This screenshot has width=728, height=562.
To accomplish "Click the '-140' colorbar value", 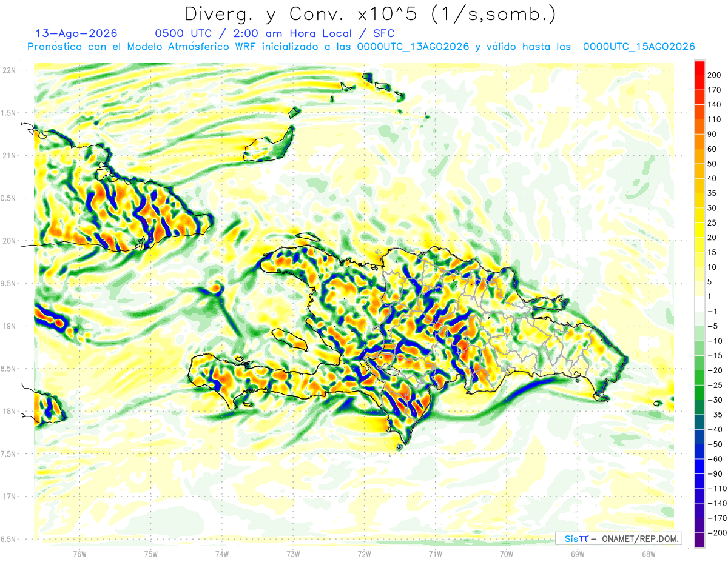I will point(718,503).
